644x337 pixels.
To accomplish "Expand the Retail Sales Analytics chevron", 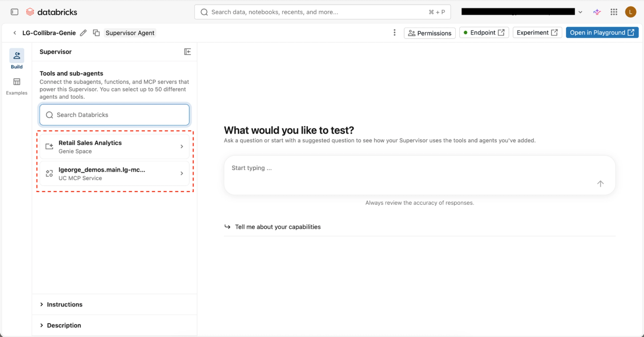I will point(182,147).
